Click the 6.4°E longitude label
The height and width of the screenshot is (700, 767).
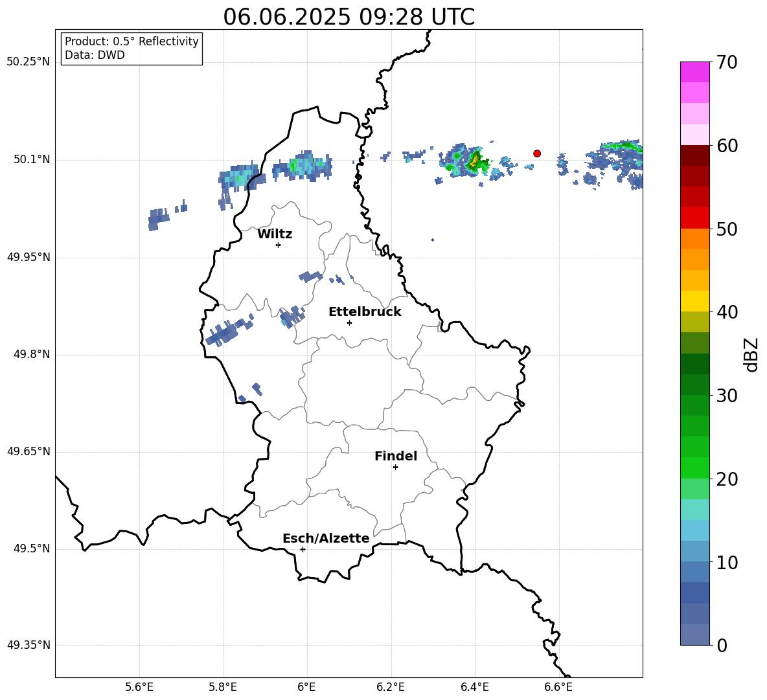474,687
